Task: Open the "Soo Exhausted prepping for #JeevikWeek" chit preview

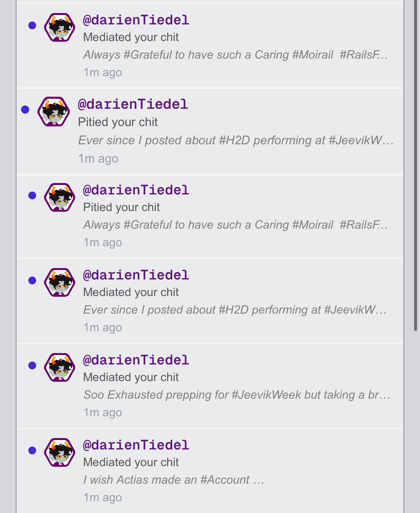Action: tap(237, 395)
